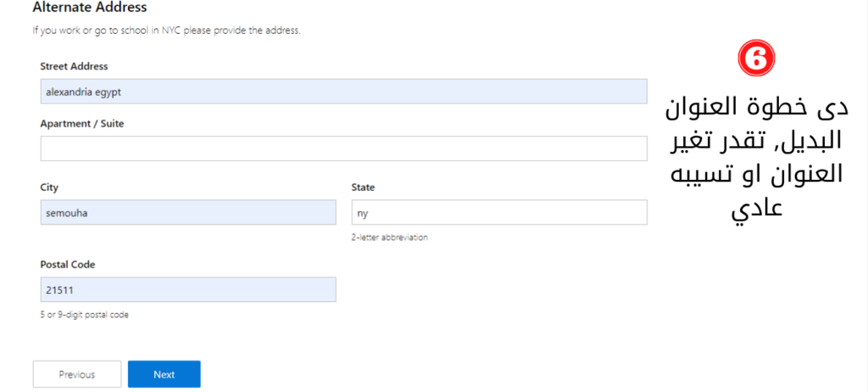
Task: Click the red circled number 6 badge
Action: (x=757, y=59)
